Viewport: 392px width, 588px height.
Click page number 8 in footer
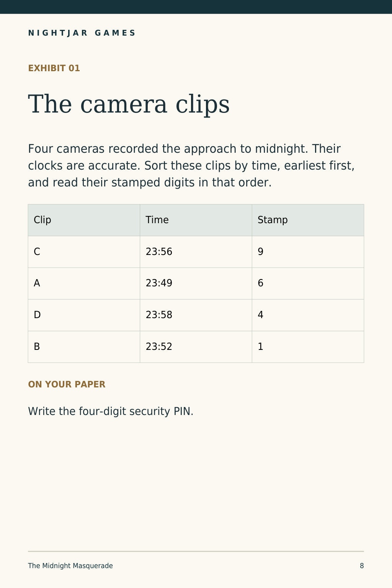pyautogui.click(x=362, y=566)
